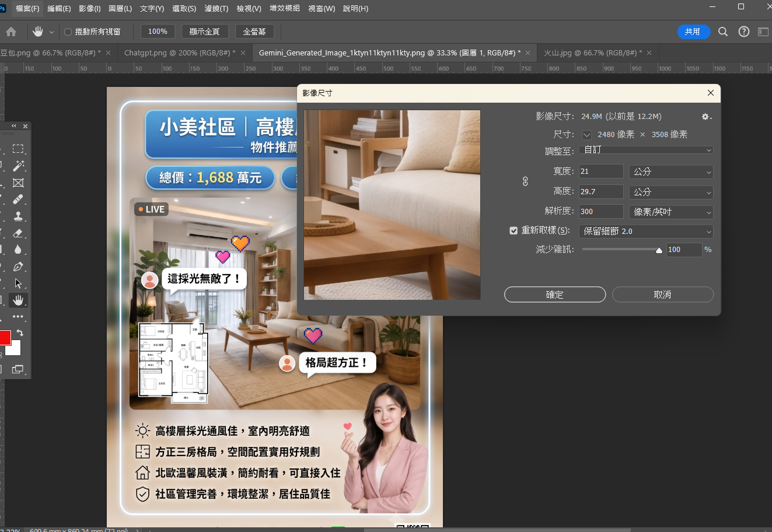Toggle the constrain proportions link icon
Image resolution: width=772 pixels, height=532 pixels.
point(525,181)
